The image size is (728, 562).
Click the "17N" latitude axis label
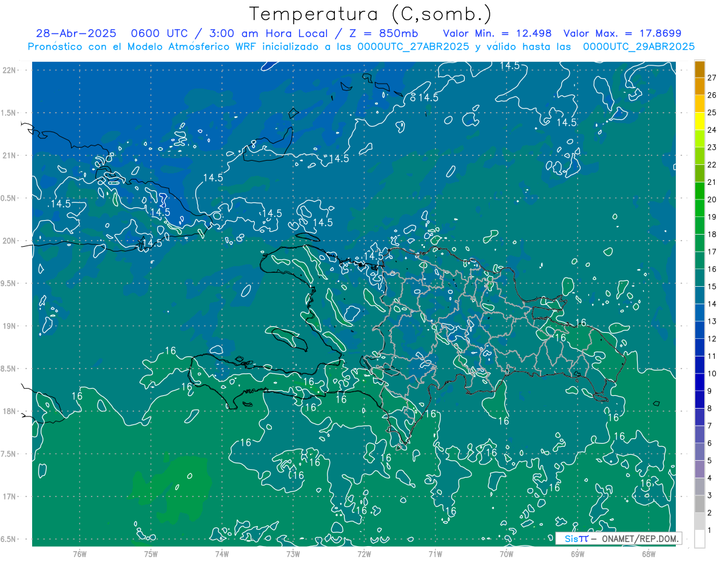[x=9, y=497]
